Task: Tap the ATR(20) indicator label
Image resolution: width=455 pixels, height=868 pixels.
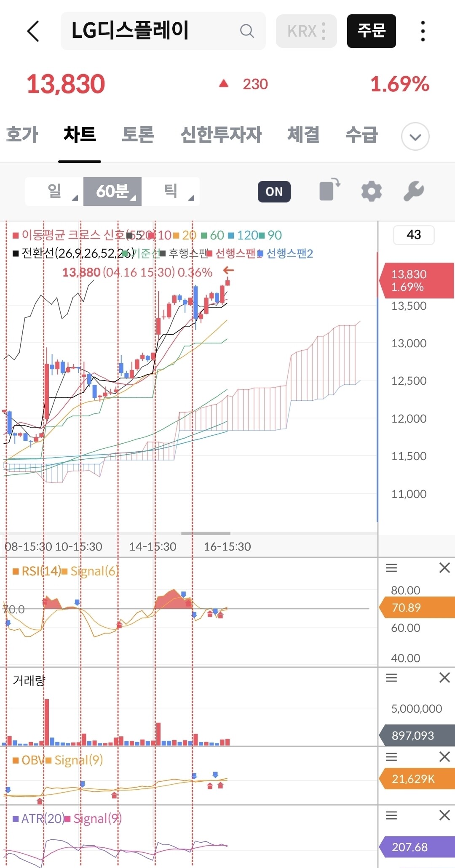Action: tap(38, 819)
